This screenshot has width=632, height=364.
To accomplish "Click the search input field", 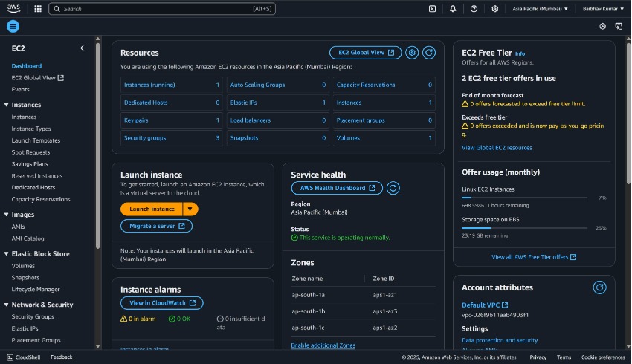I will [x=162, y=9].
